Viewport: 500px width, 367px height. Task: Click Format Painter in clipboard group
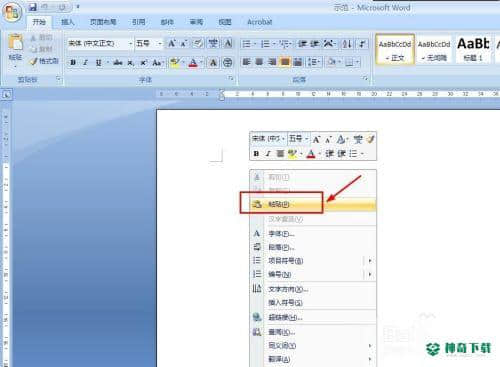pos(44,61)
